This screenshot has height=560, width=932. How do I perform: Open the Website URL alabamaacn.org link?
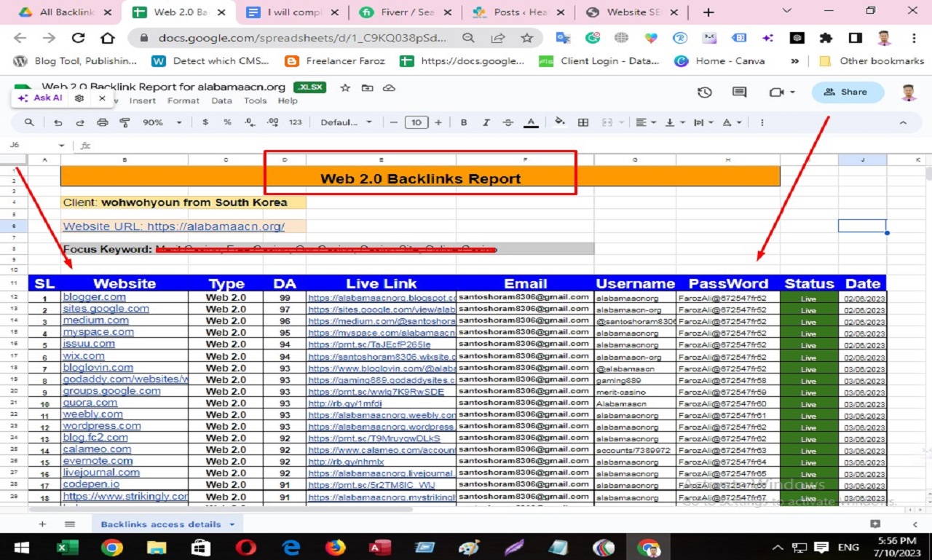(x=173, y=226)
